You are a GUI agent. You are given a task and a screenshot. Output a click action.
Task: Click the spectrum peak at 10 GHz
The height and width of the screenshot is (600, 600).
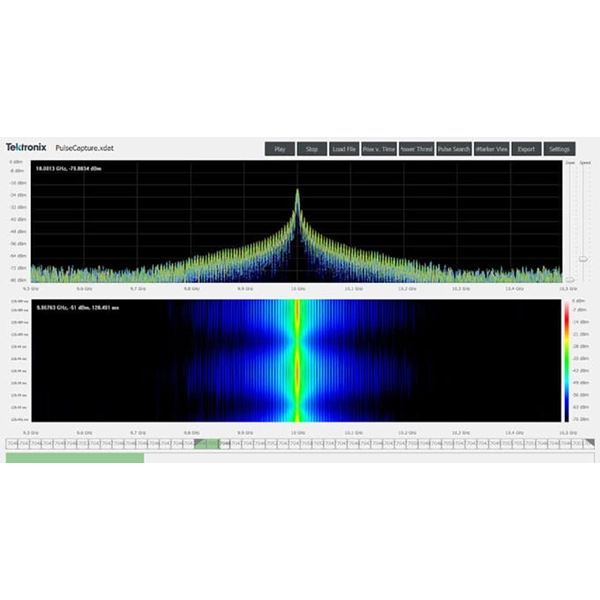297,195
